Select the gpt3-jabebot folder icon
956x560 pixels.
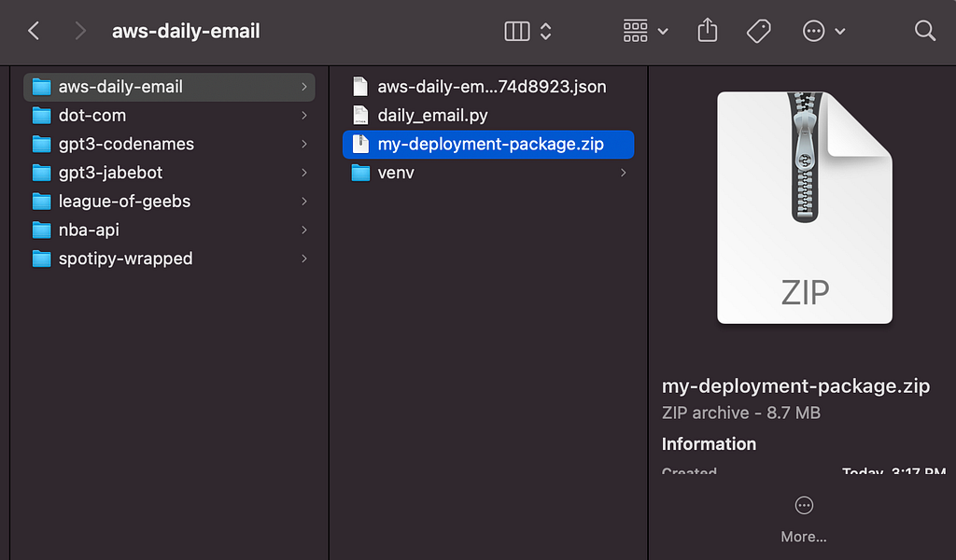[41, 173]
